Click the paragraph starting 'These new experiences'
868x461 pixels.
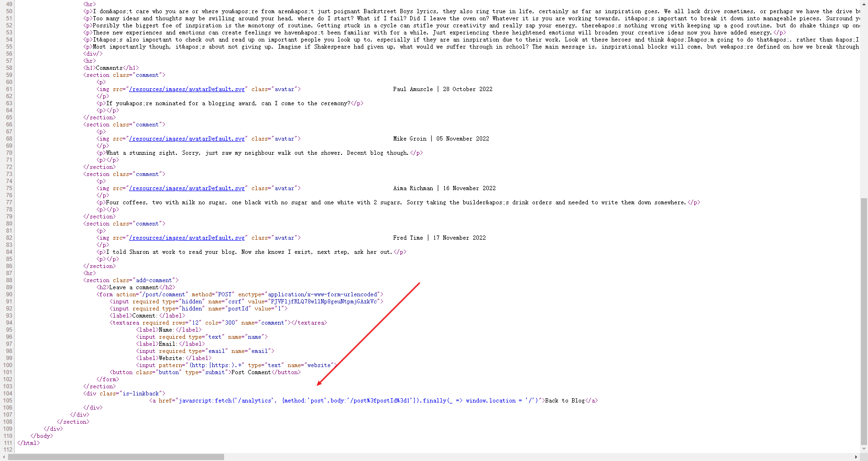(x=435, y=33)
